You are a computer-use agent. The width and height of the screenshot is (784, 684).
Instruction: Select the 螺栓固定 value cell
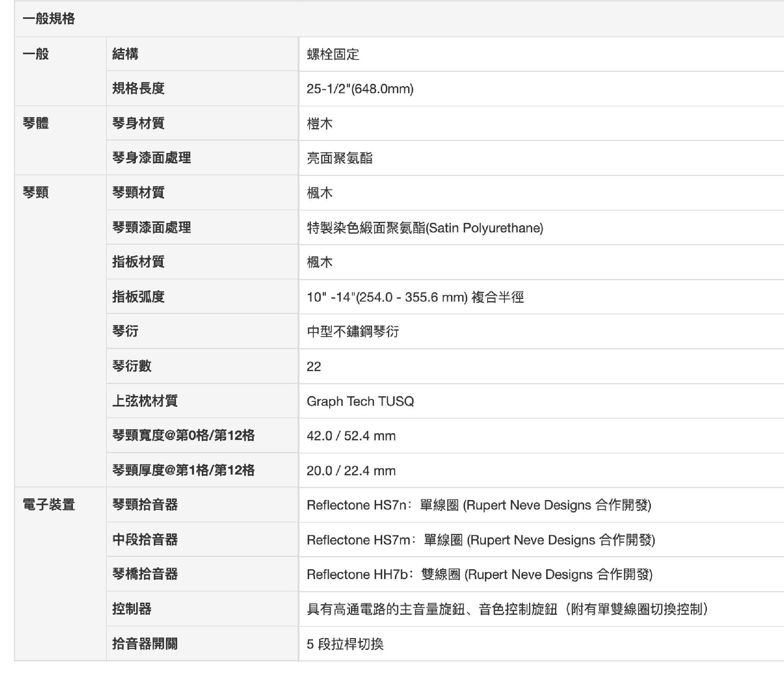[x=333, y=54]
